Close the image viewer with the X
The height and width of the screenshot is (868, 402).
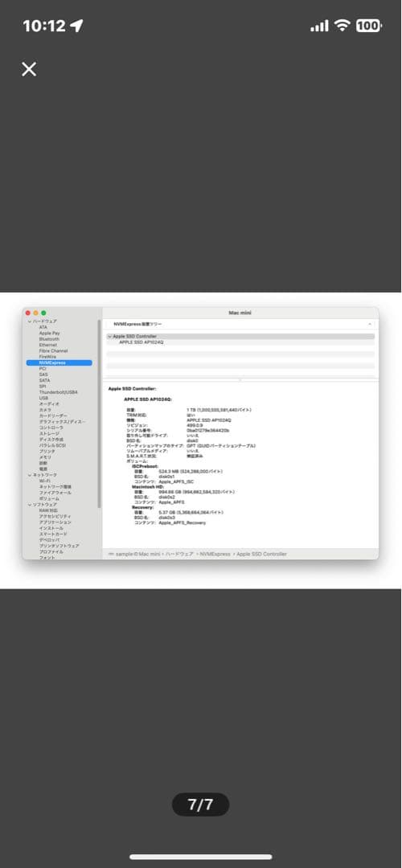coord(29,69)
